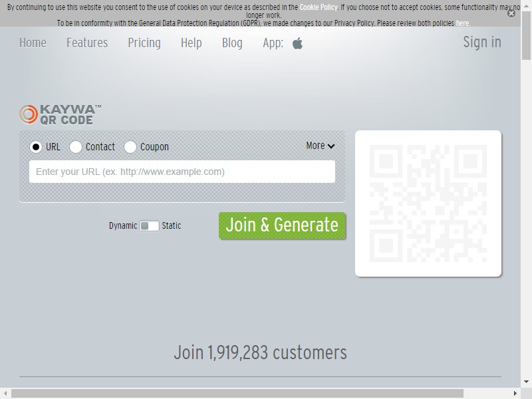
Task: Focus the Enter your URL field
Action: 182,172
